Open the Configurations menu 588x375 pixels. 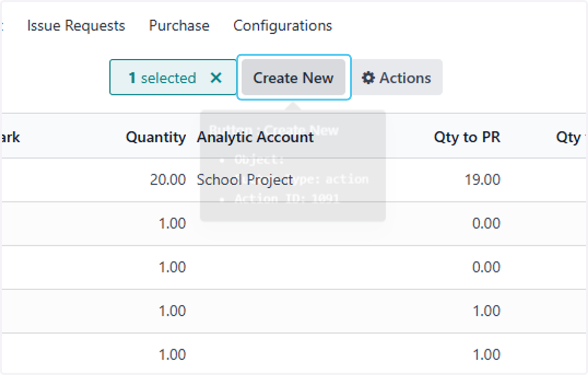click(283, 25)
